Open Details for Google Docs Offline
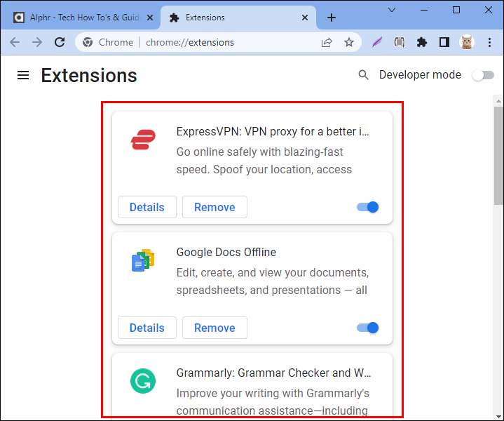 (x=147, y=328)
